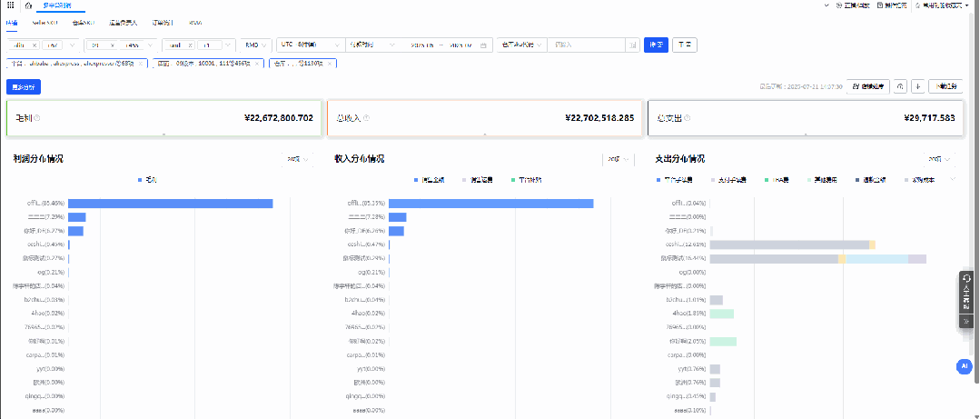Screen dimensions: 980x419
Task: Expand the UTC timezone dropdown
Action: click(310, 45)
